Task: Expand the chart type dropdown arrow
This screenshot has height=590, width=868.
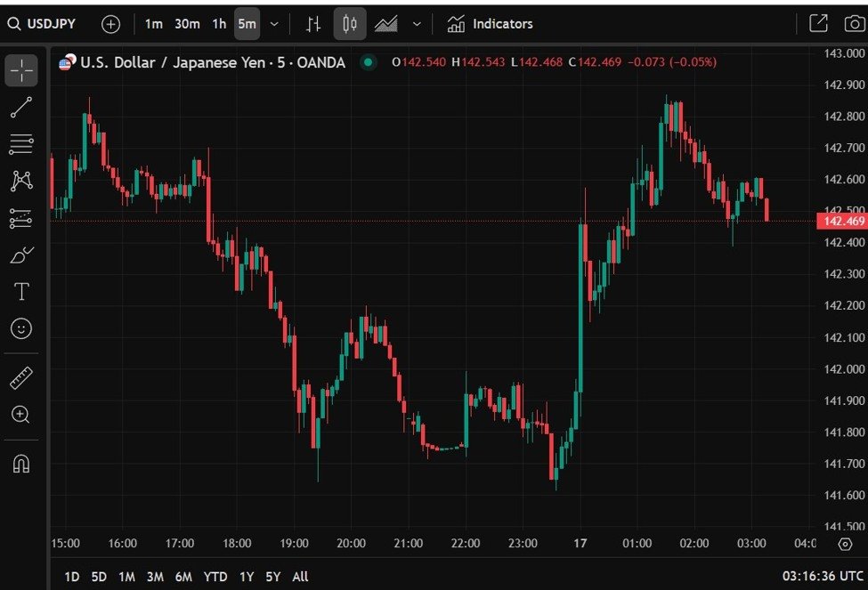Action: tap(417, 24)
